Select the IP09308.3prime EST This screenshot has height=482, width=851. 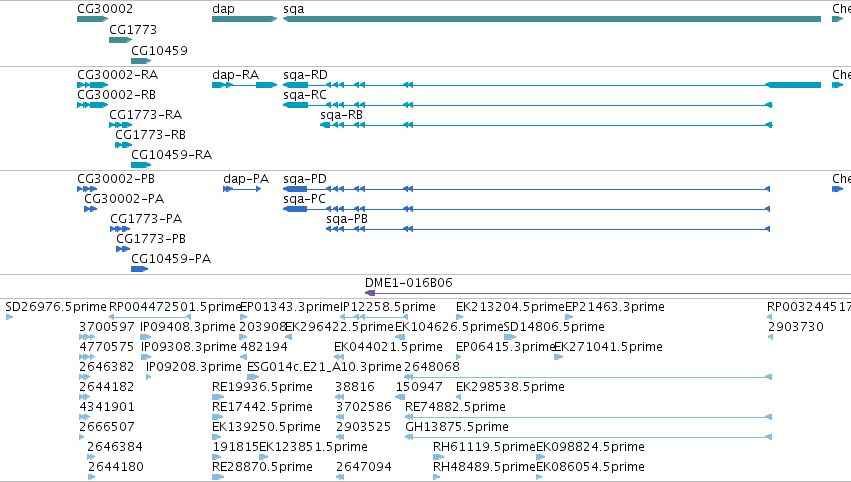pyautogui.click(x=146, y=357)
